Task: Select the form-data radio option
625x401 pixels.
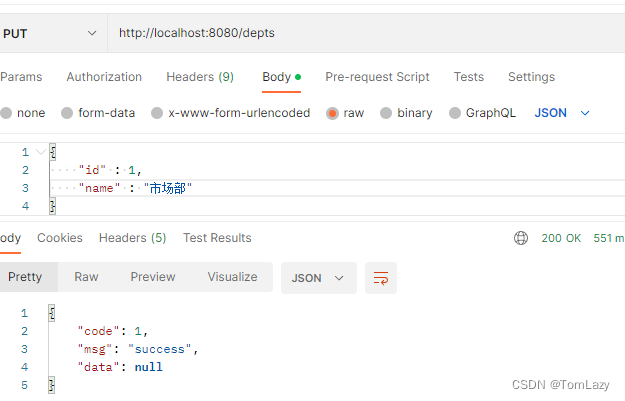Action: tap(68, 113)
